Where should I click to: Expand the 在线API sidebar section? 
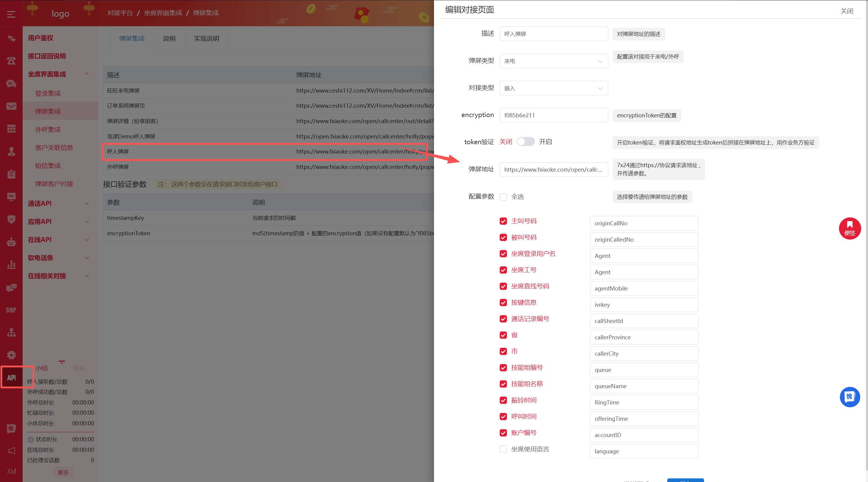tap(60, 239)
